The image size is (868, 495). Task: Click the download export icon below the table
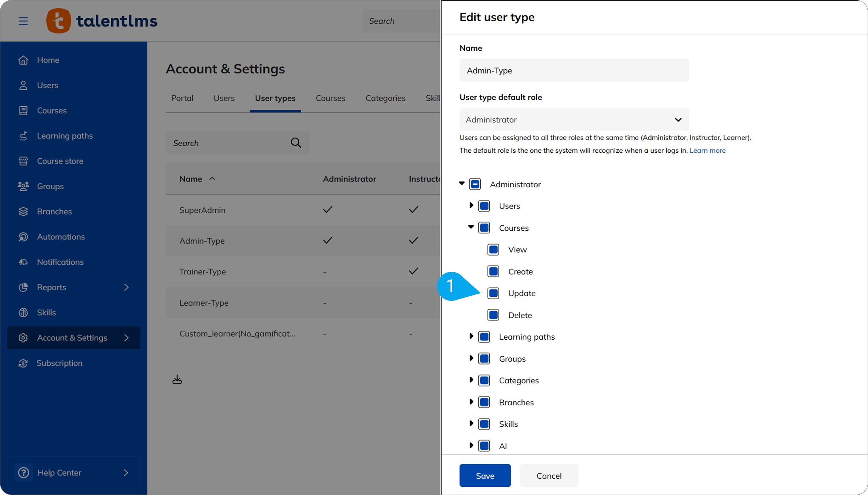pyautogui.click(x=177, y=379)
